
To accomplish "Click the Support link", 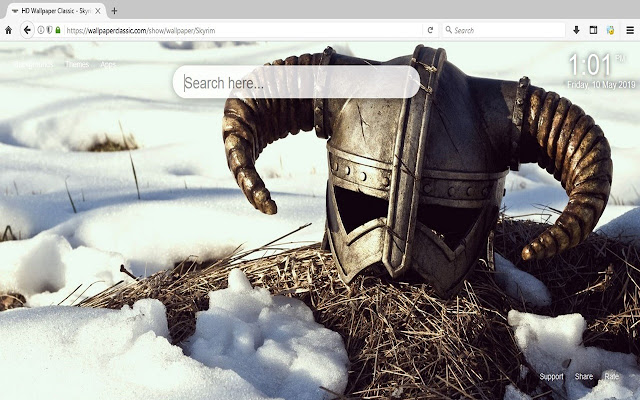I will (551, 376).
